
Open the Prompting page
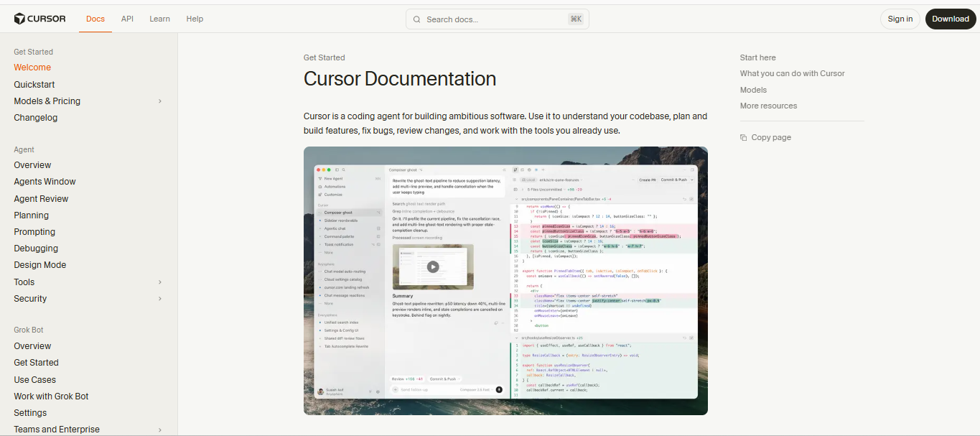(x=34, y=232)
